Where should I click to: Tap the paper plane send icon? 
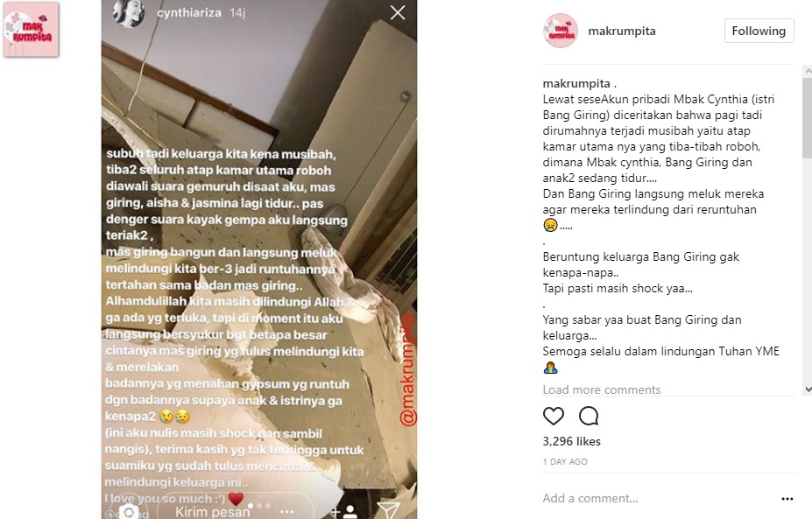pyautogui.click(x=388, y=510)
